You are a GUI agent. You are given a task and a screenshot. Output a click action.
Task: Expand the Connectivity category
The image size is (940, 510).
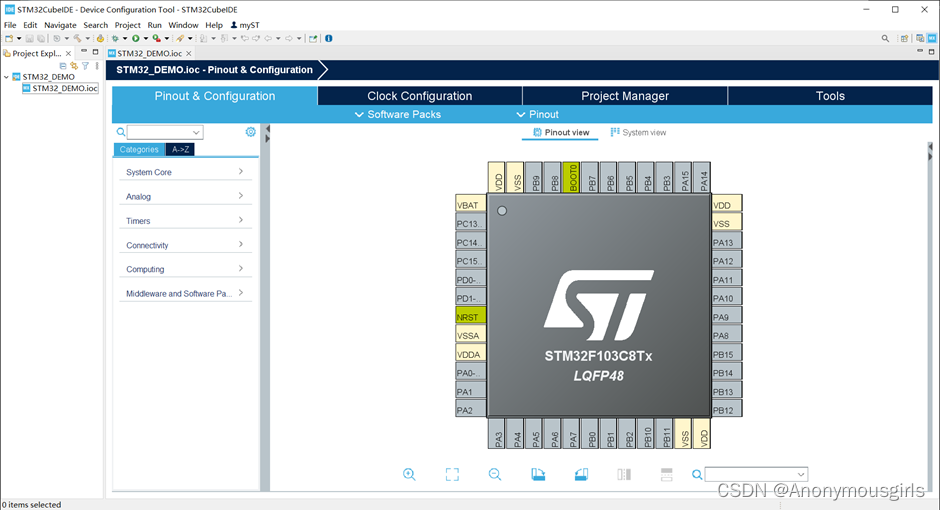185,245
